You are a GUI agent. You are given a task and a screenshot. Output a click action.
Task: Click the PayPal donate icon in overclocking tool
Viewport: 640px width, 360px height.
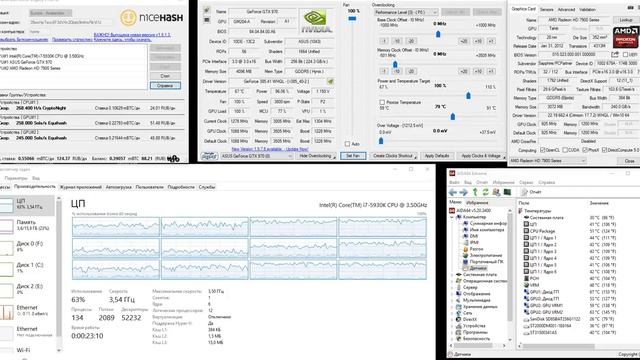[x=209, y=156]
